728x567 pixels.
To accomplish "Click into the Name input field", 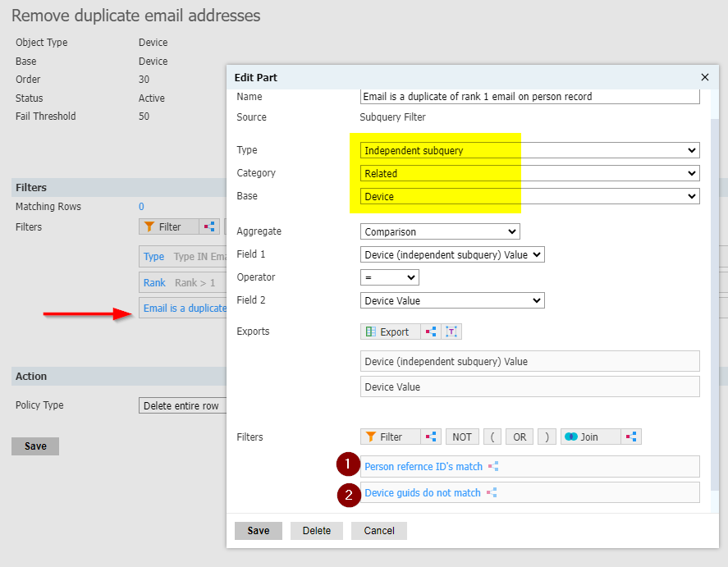I will pyautogui.click(x=529, y=97).
